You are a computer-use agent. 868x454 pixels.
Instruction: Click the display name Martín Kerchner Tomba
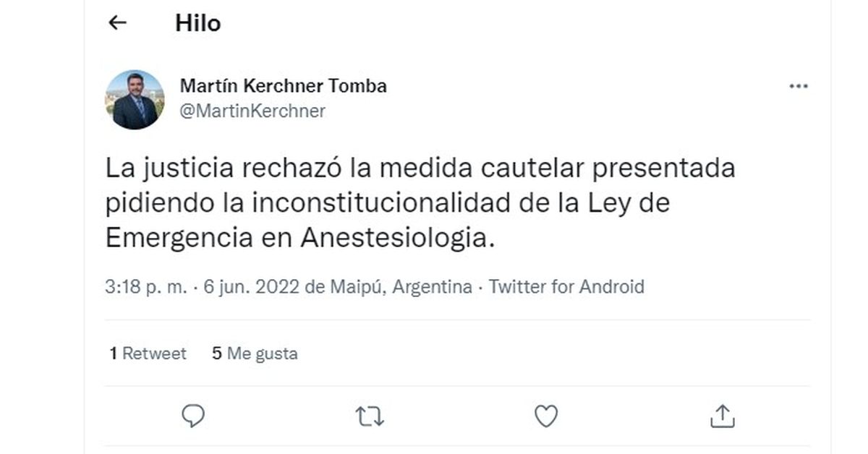click(283, 86)
